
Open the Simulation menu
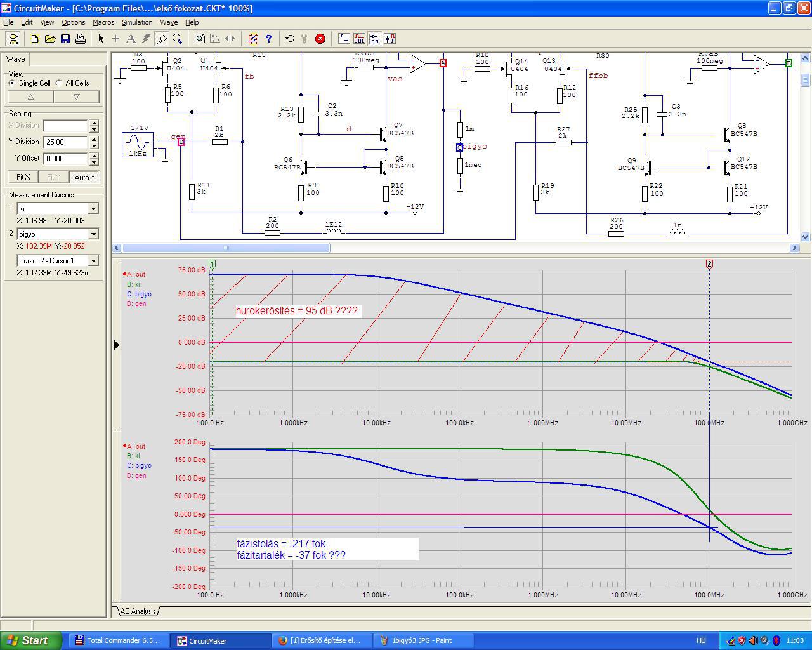[x=137, y=22]
